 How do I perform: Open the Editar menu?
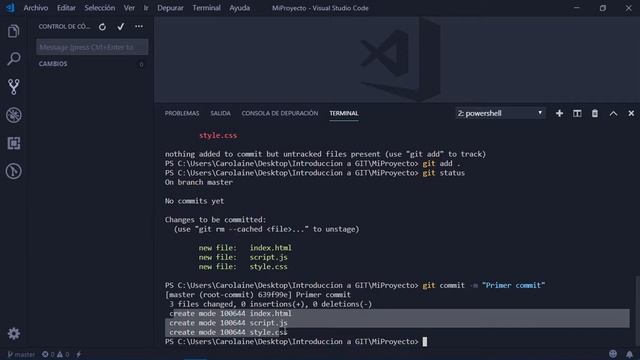coord(66,8)
